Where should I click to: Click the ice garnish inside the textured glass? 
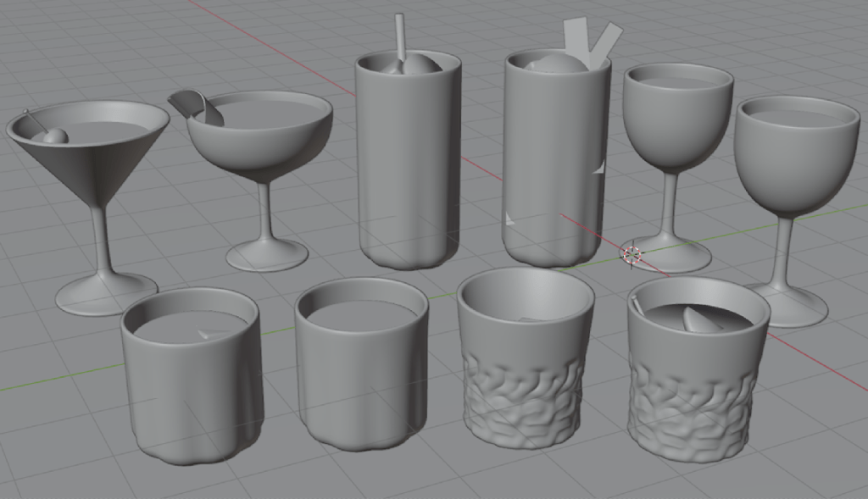(x=699, y=319)
